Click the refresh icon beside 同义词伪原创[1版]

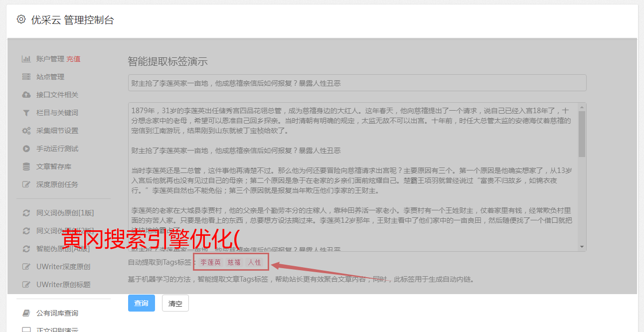coord(26,213)
